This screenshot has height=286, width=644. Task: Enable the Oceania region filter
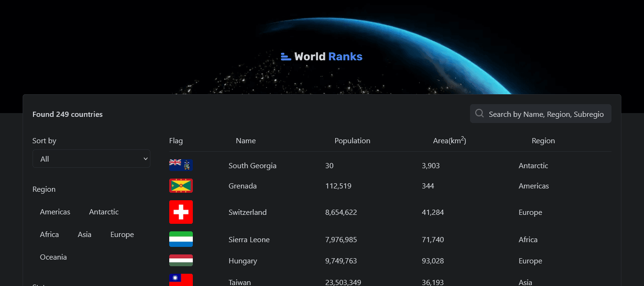coord(53,257)
